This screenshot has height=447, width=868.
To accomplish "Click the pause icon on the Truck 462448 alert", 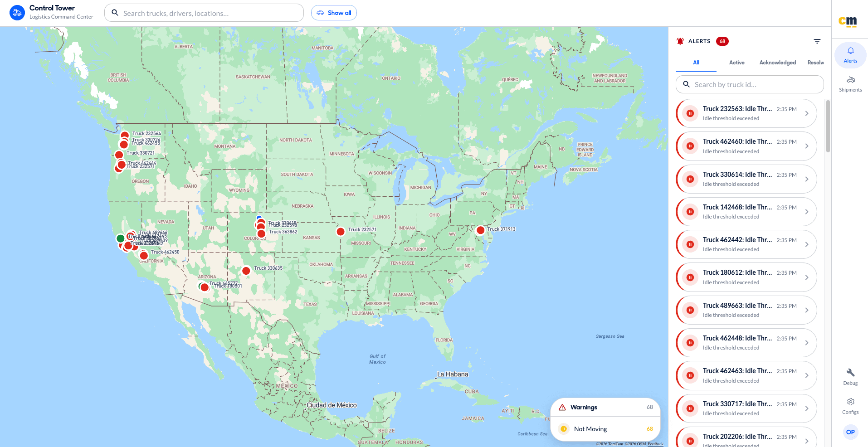I will coord(690,343).
